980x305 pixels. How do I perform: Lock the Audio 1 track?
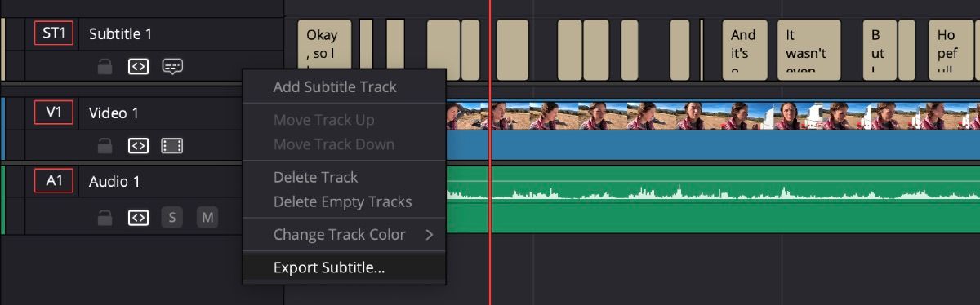(x=105, y=218)
